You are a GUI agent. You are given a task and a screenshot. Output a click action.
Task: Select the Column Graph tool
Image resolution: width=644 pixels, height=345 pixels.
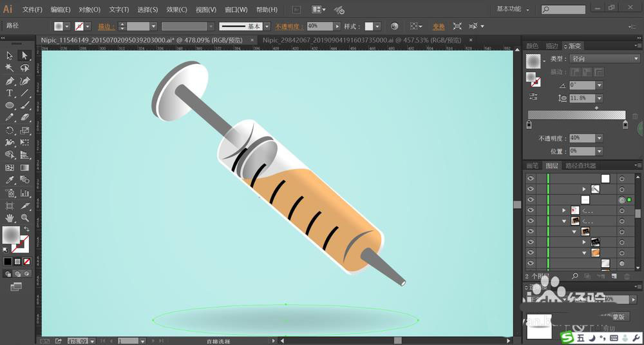click(x=24, y=193)
